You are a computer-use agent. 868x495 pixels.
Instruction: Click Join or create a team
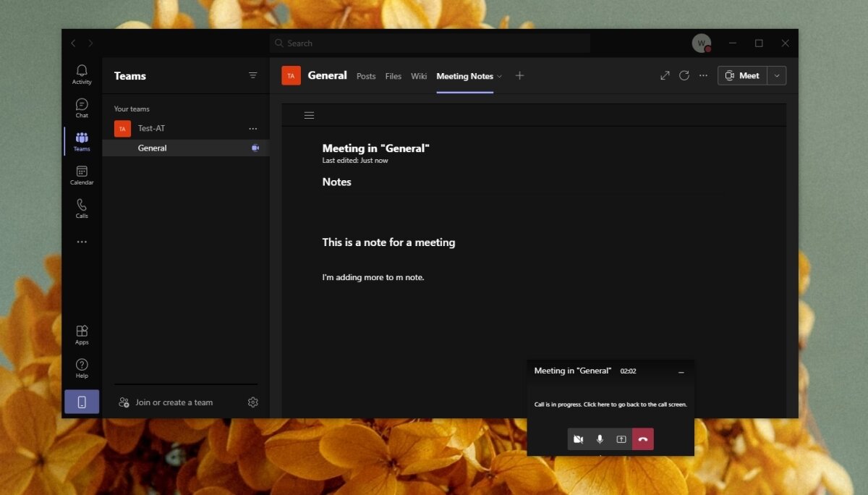click(174, 402)
